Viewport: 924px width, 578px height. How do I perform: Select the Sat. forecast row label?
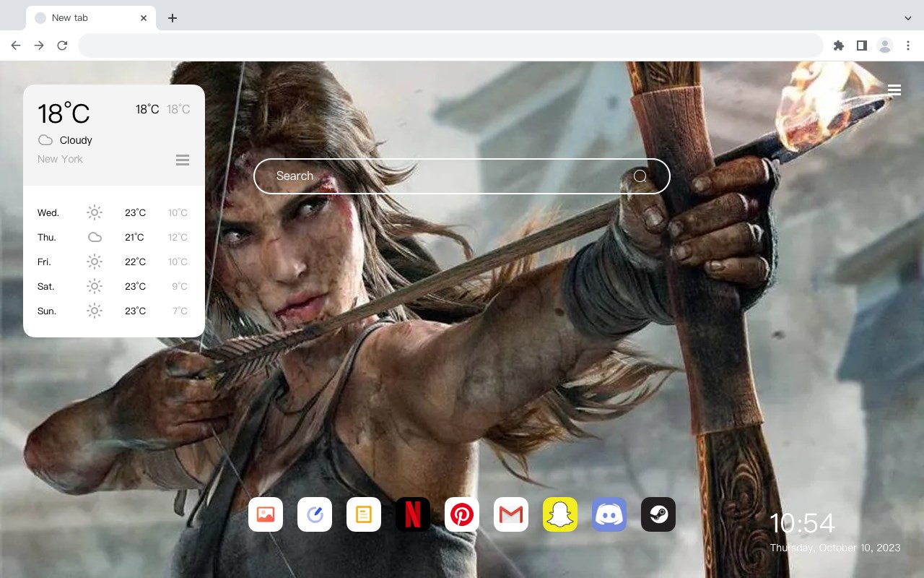pyautogui.click(x=46, y=286)
